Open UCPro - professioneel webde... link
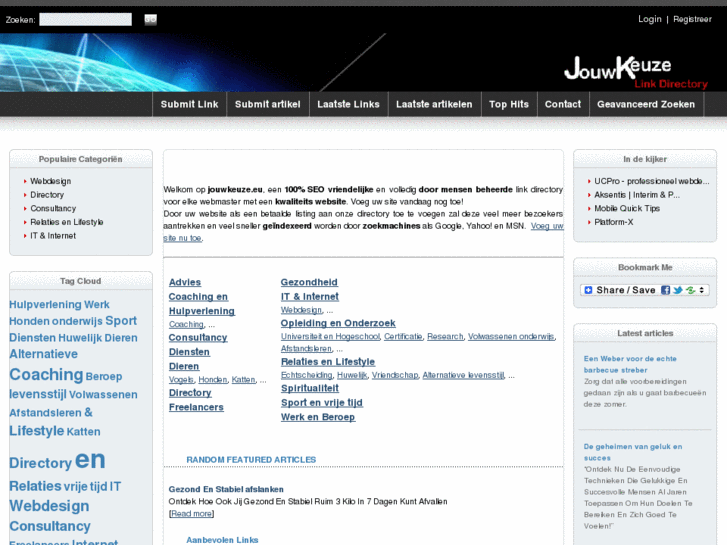This screenshot has width=727, height=545. click(651, 181)
